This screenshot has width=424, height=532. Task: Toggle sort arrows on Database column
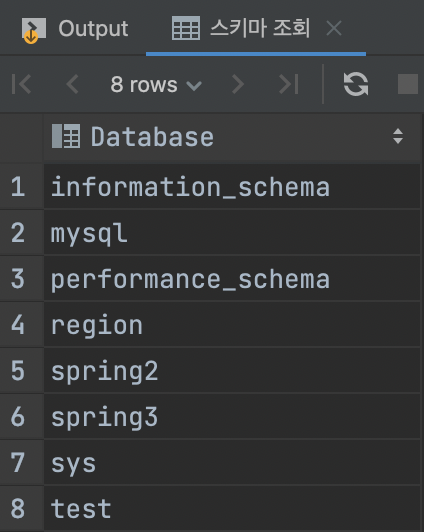[x=398, y=136]
